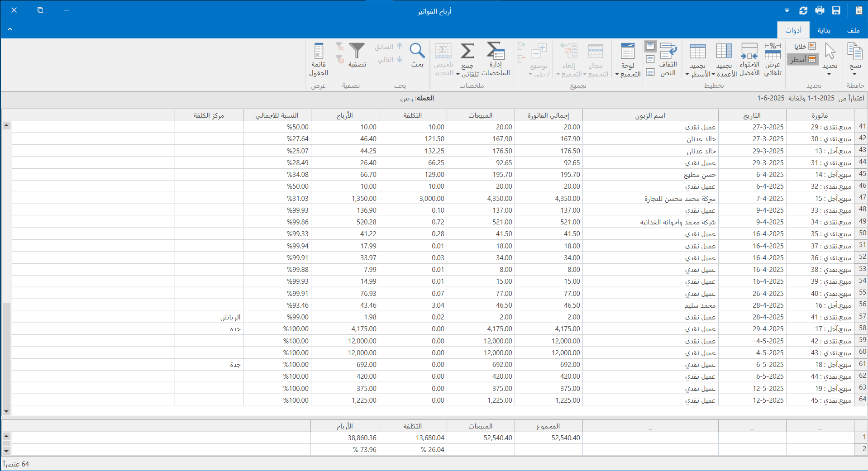Click the refresh icon in title bar
The image size is (868, 471).
803,10
